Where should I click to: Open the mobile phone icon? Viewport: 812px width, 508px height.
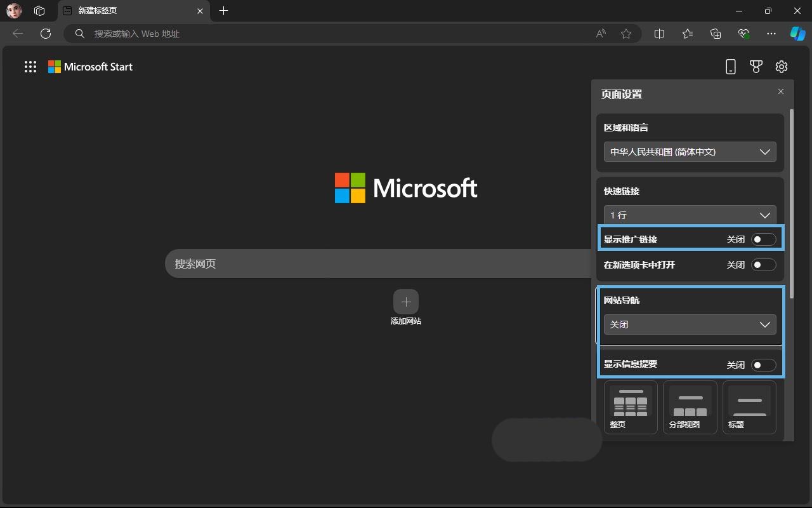731,67
